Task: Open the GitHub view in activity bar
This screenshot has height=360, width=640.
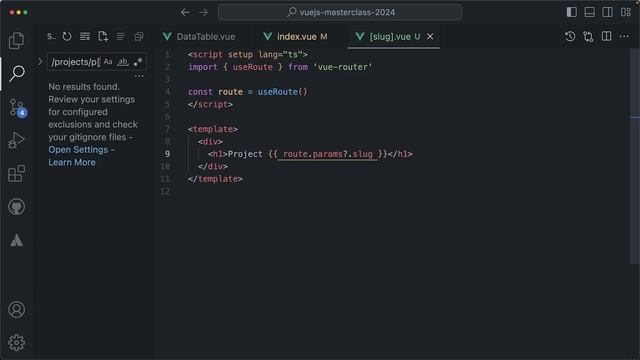Action: 16,207
